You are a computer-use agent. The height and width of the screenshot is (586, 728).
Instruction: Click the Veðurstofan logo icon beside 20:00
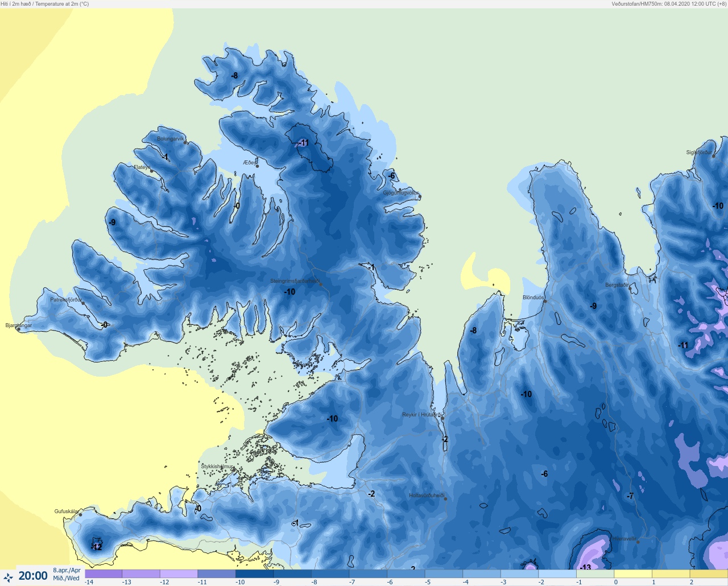pos(8,577)
